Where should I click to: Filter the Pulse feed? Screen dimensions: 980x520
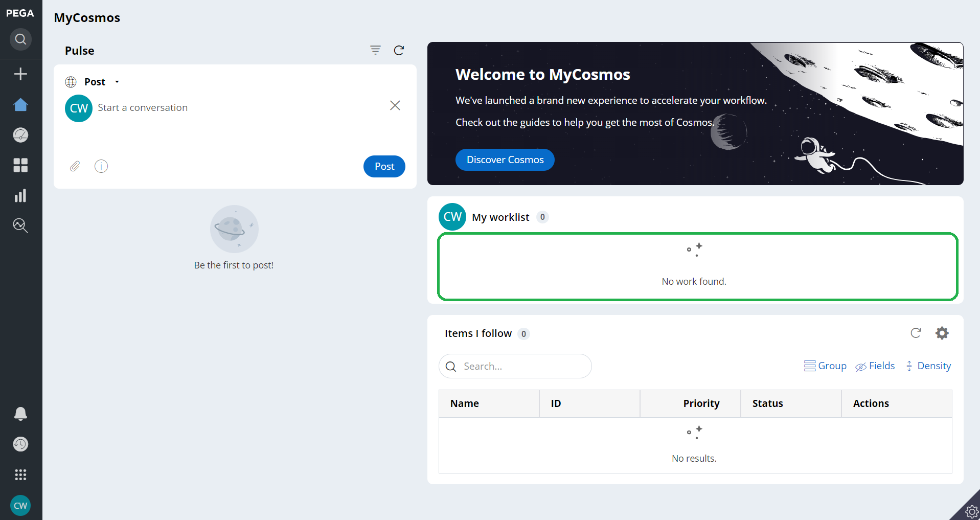(x=375, y=50)
